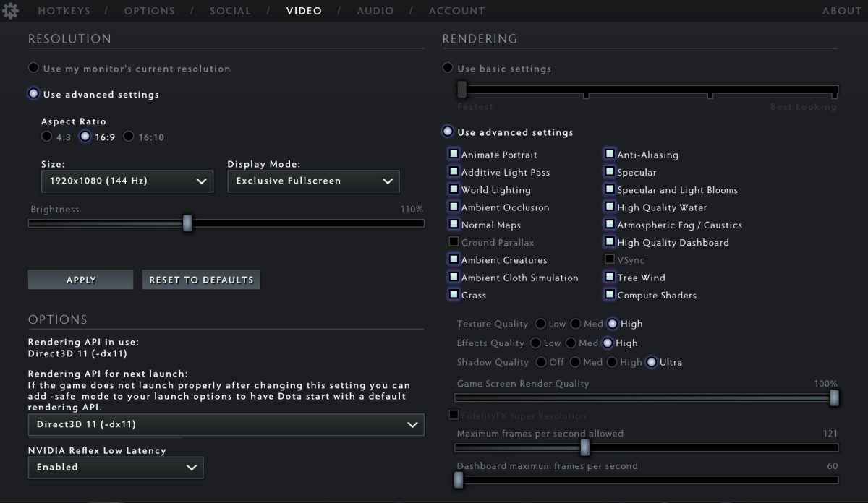Set Shadow Quality to Off
This screenshot has width=868, height=503.
542,362
